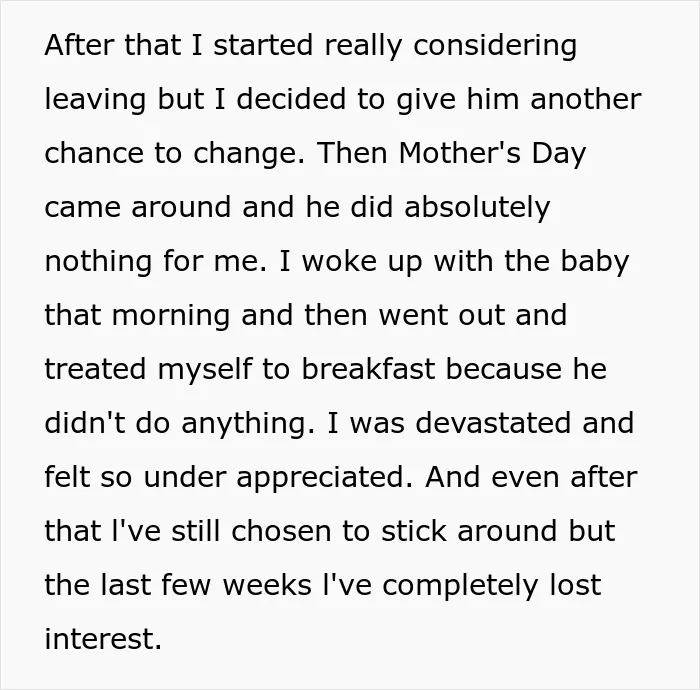Click the final word "interest"
Viewport: 700px width, 690px height.
[100, 639]
